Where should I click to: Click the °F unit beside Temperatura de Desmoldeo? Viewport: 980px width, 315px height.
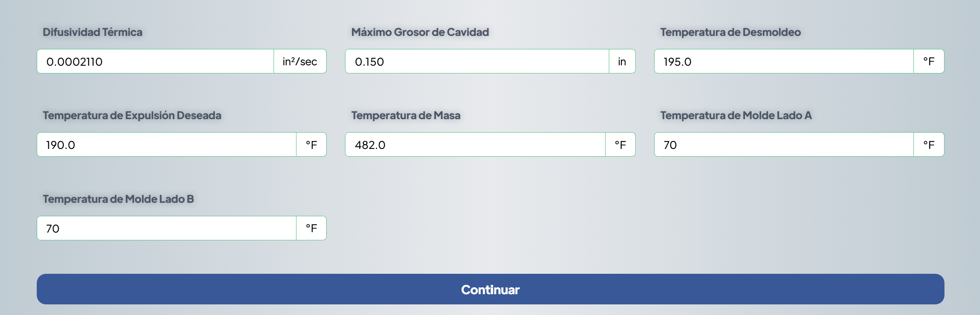(x=929, y=62)
